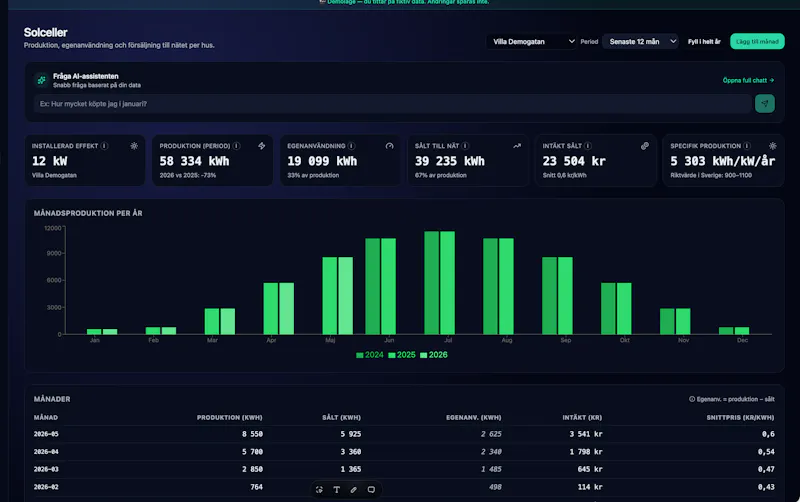Click average price 0,54
Image resolution: width=800 pixels, height=502 pixels.
point(766,452)
